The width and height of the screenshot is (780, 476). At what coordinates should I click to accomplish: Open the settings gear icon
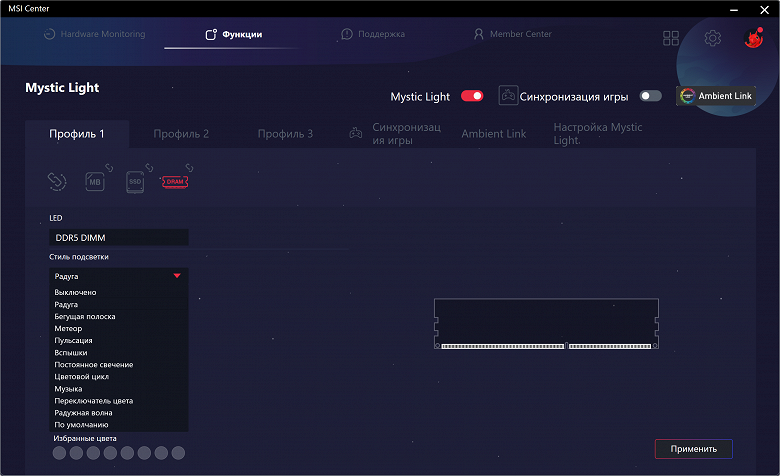[712, 38]
